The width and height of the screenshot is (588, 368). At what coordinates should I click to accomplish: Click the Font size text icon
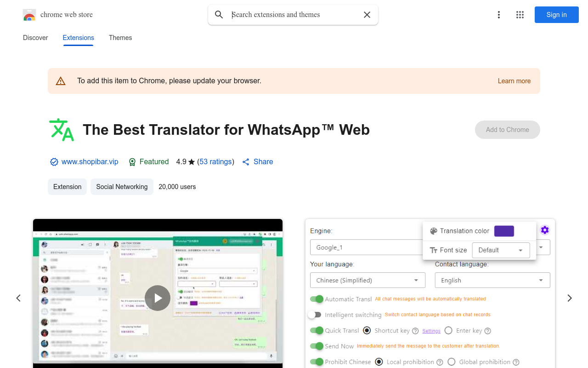(434, 250)
